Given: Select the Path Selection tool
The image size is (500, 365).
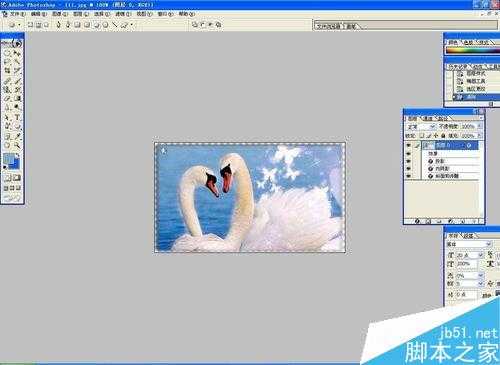Looking at the screenshot, I should [7, 117].
